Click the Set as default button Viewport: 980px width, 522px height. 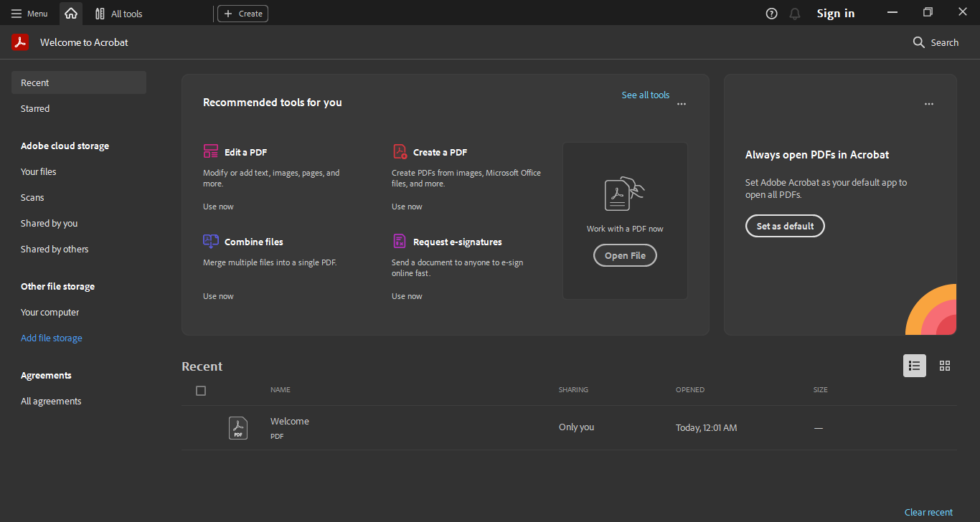(x=785, y=226)
